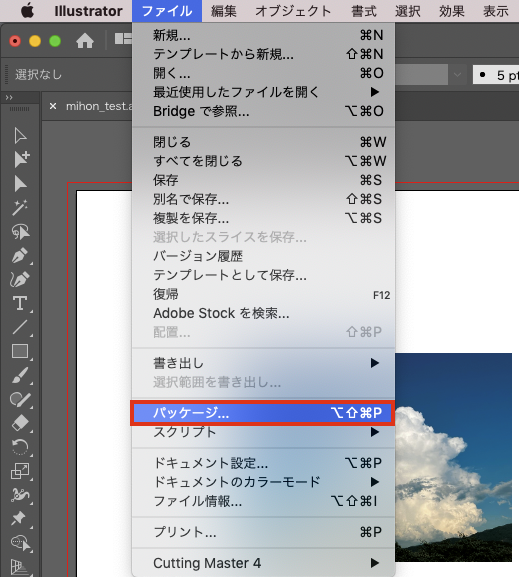Choose Adobe Stock を検索...

[263, 313]
